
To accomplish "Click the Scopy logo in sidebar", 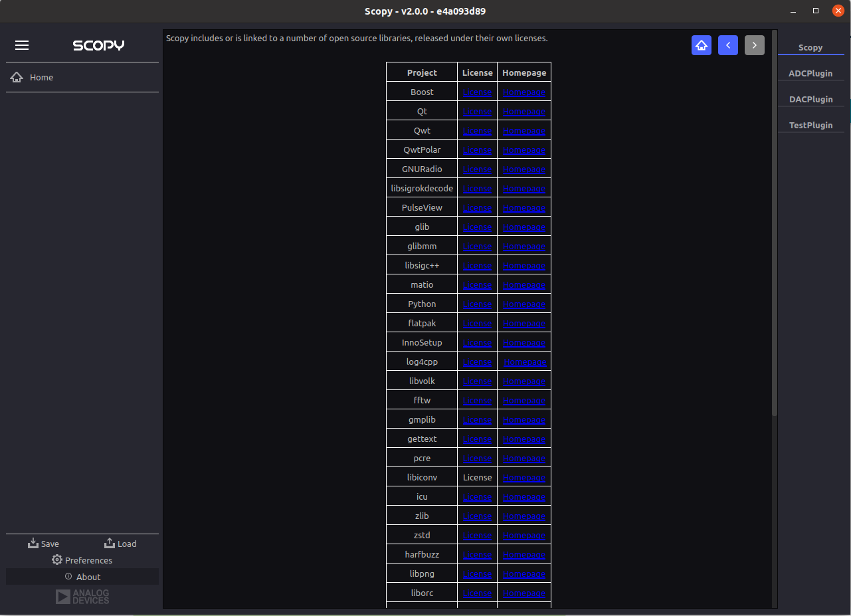I will pyautogui.click(x=98, y=45).
